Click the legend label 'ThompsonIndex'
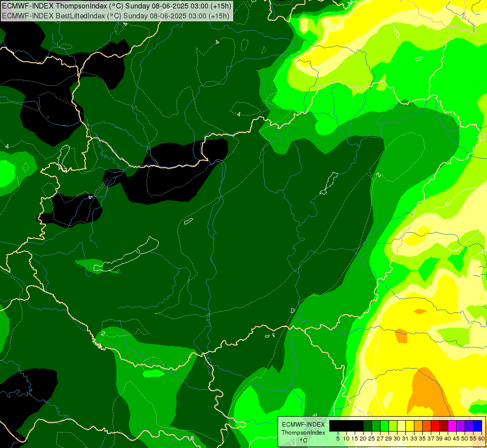 (303, 433)
